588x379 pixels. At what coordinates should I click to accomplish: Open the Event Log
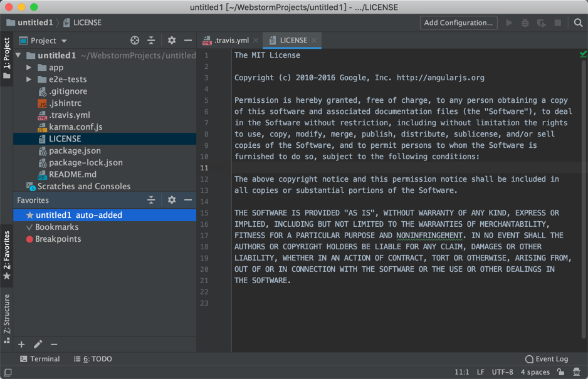(x=547, y=358)
